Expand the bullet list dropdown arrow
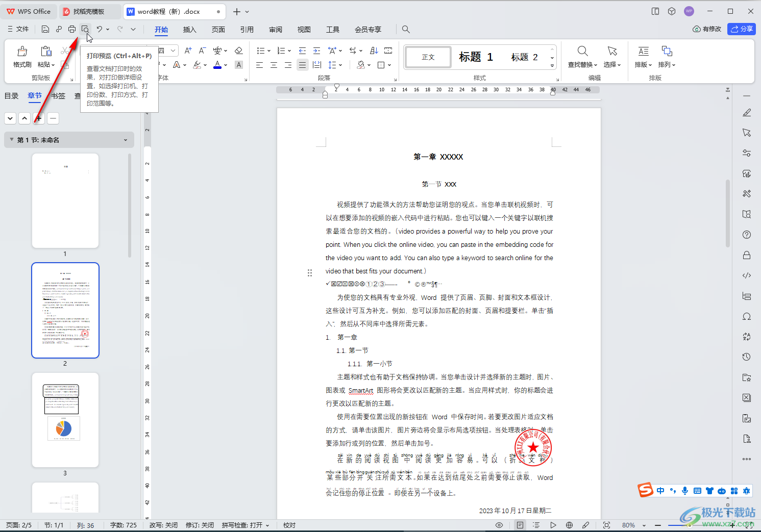The width and height of the screenshot is (761, 532). [268, 51]
